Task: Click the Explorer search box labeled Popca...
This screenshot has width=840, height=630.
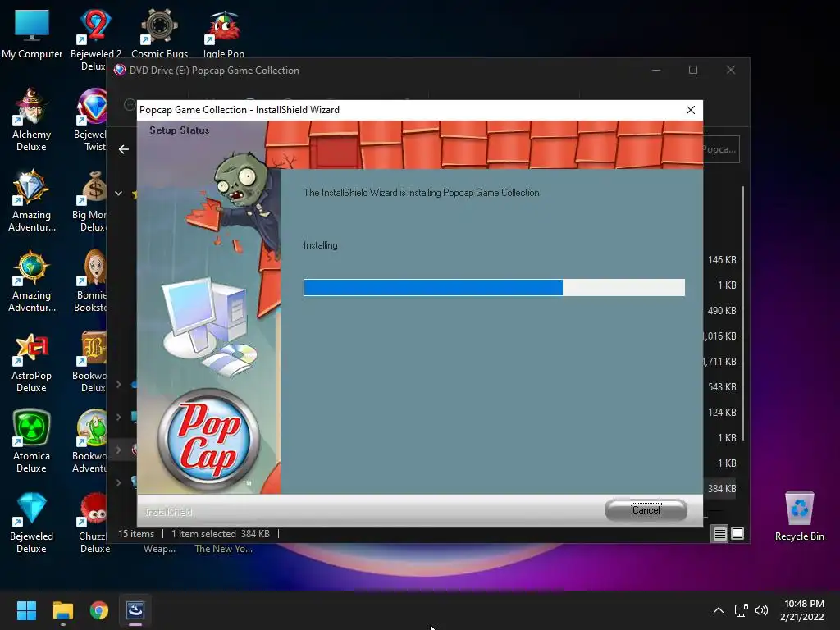Action: click(721, 149)
